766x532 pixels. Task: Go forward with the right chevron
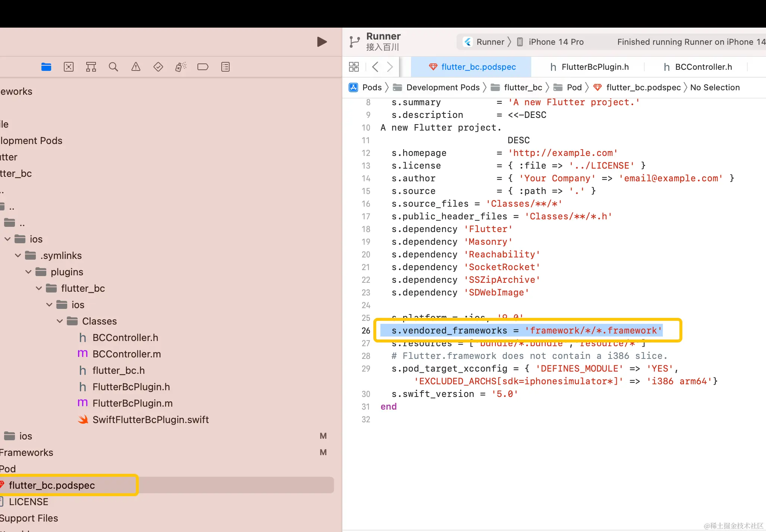pyautogui.click(x=390, y=67)
